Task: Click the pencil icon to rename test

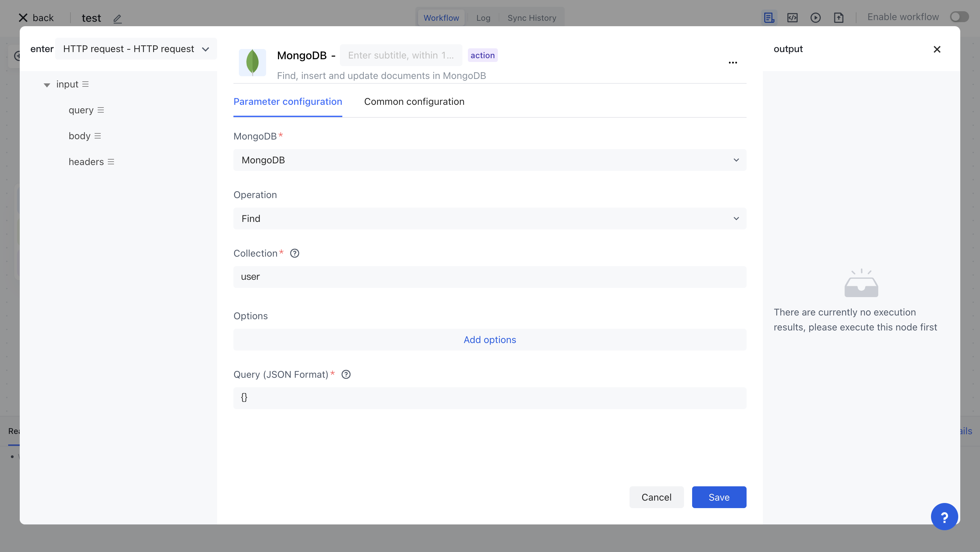Action: click(117, 18)
